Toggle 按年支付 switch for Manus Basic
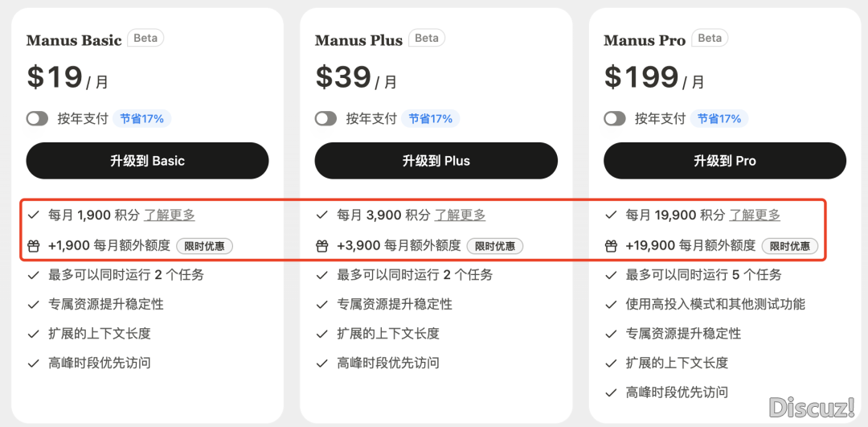868x427 pixels. click(x=37, y=118)
